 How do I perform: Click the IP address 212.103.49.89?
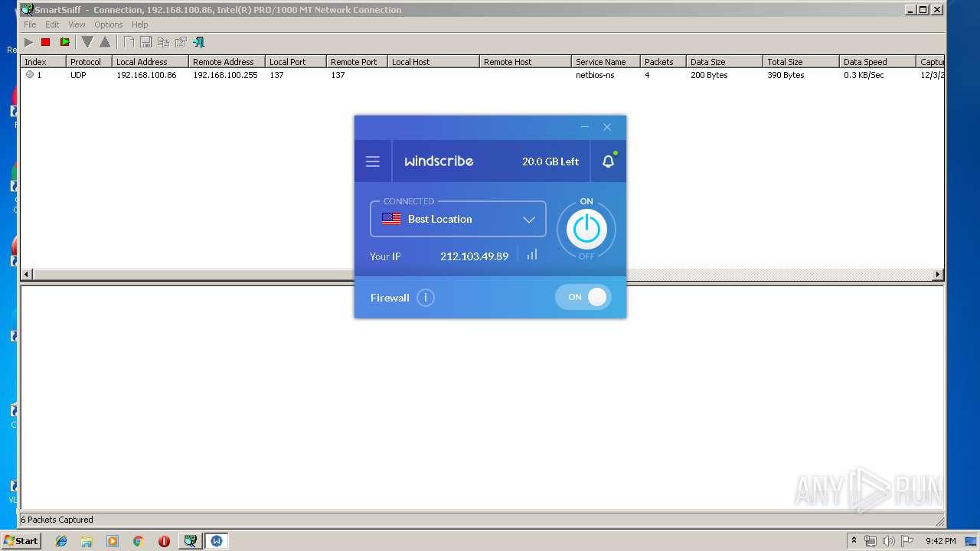coord(474,256)
